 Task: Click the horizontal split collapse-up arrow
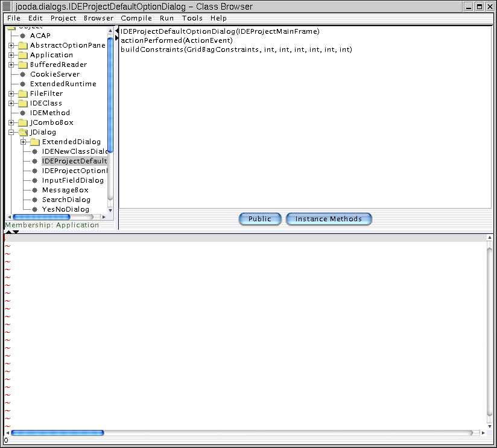(8, 232)
